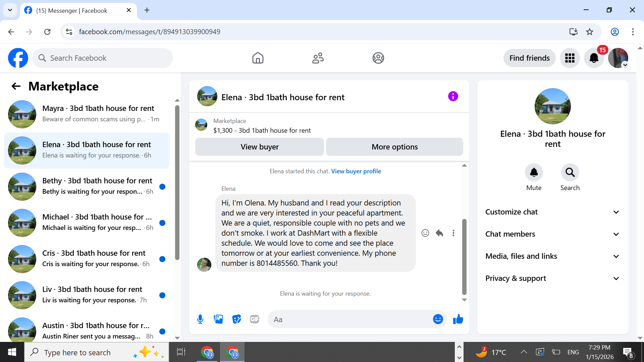The width and height of the screenshot is (644, 362).
Task: Open the View buyer profile link
Action: pyautogui.click(x=356, y=171)
